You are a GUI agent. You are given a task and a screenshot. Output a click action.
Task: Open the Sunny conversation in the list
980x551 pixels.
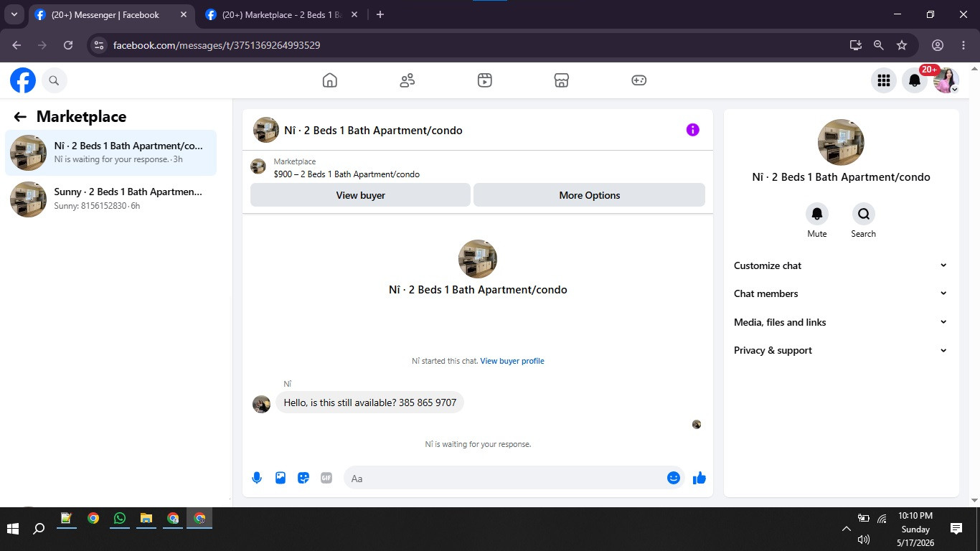110,199
